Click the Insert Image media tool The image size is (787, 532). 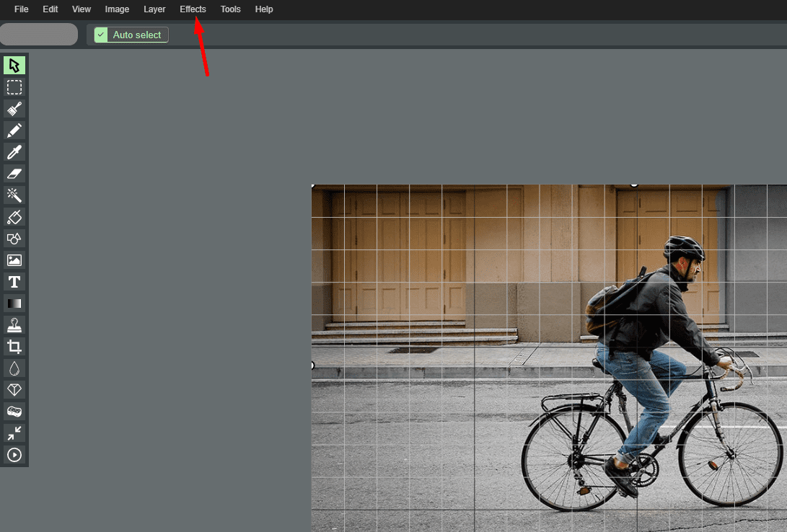point(14,260)
